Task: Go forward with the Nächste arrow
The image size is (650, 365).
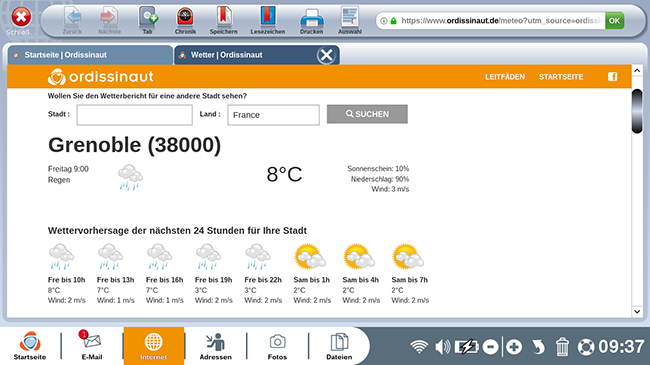Action: (x=109, y=20)
